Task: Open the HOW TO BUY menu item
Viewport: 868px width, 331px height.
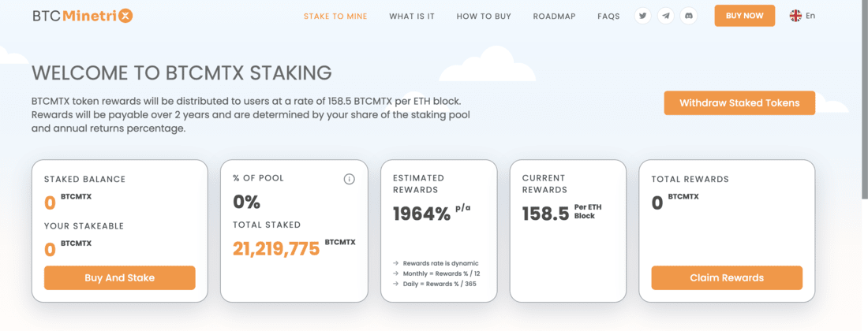Action: (484, 16)
